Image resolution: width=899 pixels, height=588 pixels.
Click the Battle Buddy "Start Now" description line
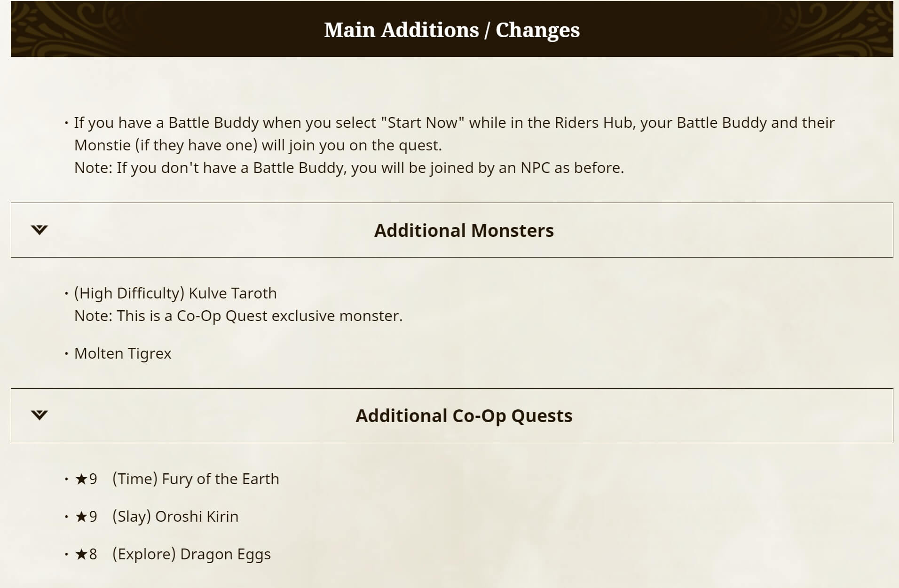point(454,123)
